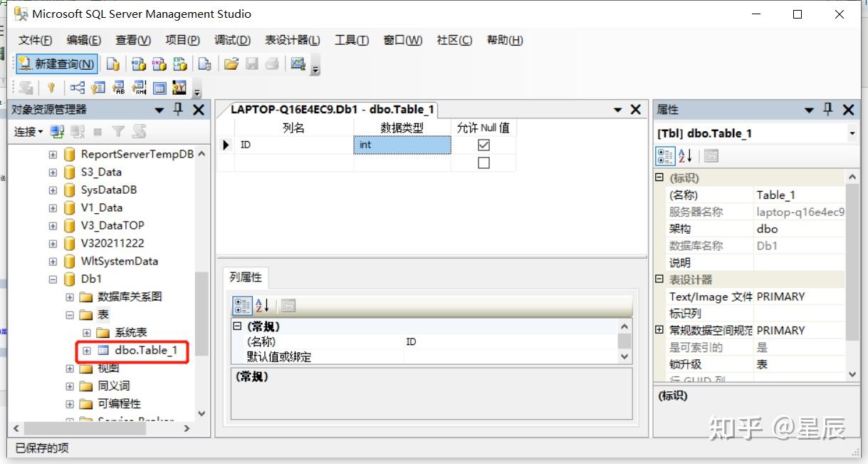The height and width of the screenshot is (464, 868).
Task: Select the Generate Change Script icon
Action: click(26, 88)
